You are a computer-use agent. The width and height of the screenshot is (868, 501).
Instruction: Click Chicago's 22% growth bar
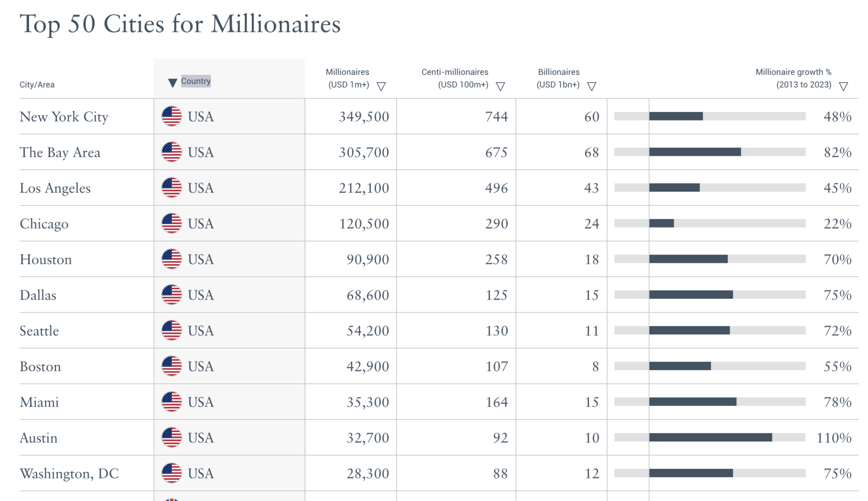pyautogui.click(x=662, y=223)
